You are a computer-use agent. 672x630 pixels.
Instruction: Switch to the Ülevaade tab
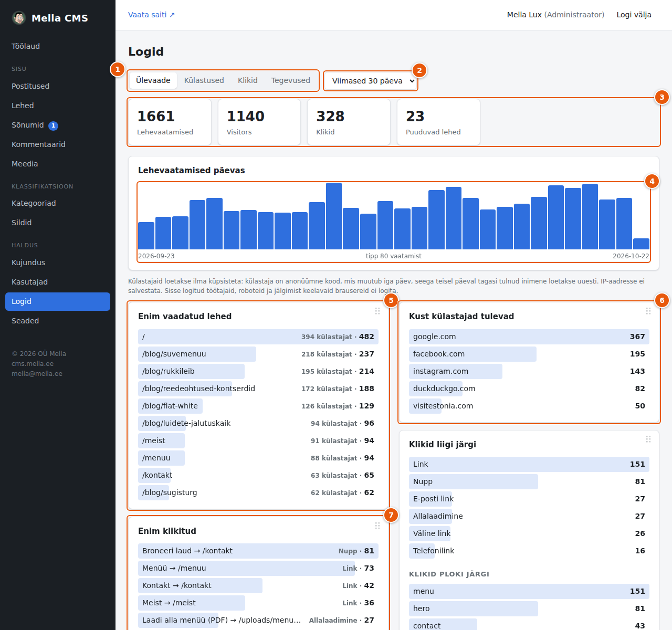(153, 80)
